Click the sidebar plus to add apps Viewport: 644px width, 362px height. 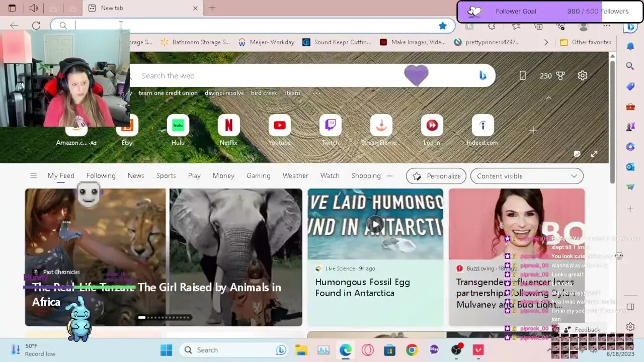630,209
